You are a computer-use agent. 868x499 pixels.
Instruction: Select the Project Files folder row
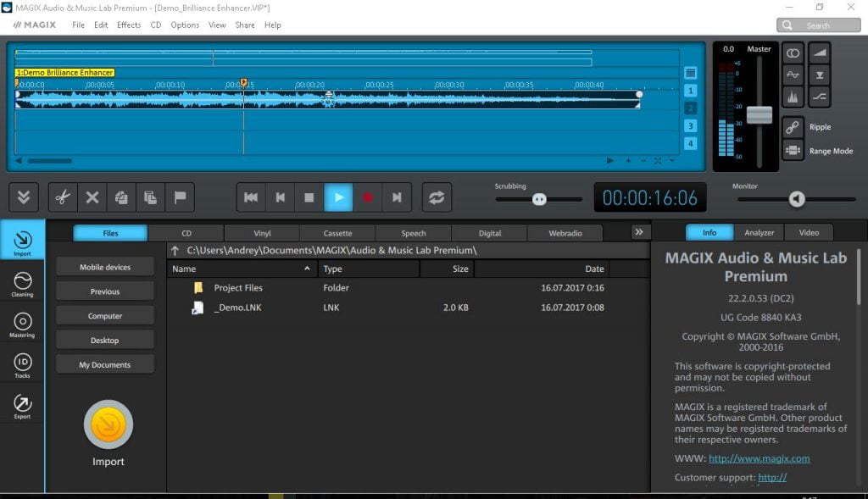pos(408,288)
